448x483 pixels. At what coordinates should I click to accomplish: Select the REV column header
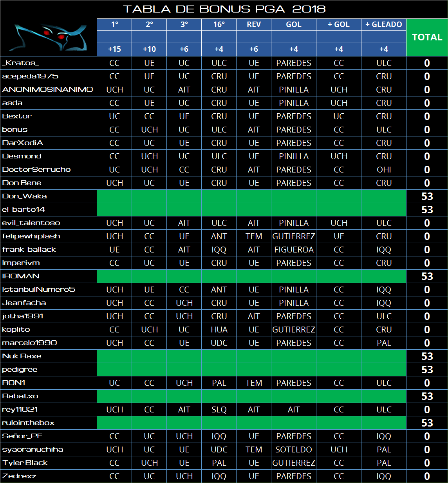pos(254,24)
